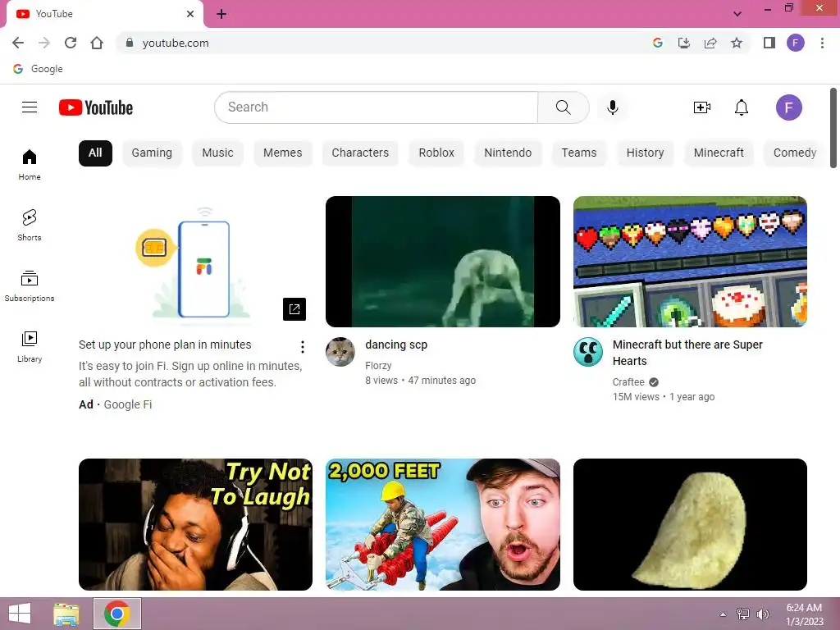This screenshot has height=630, width=840.
Task: Click the search magnifier button
Action: tap(563, 107)
